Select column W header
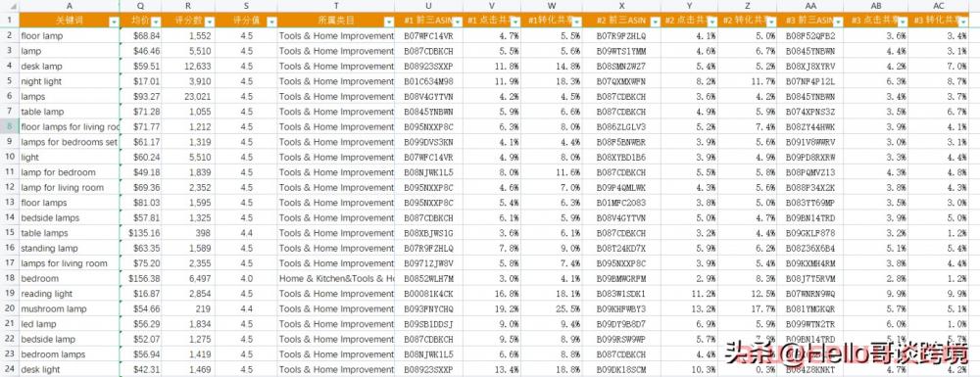The height and width of the screenshot is (377, 980). (552, 6)
